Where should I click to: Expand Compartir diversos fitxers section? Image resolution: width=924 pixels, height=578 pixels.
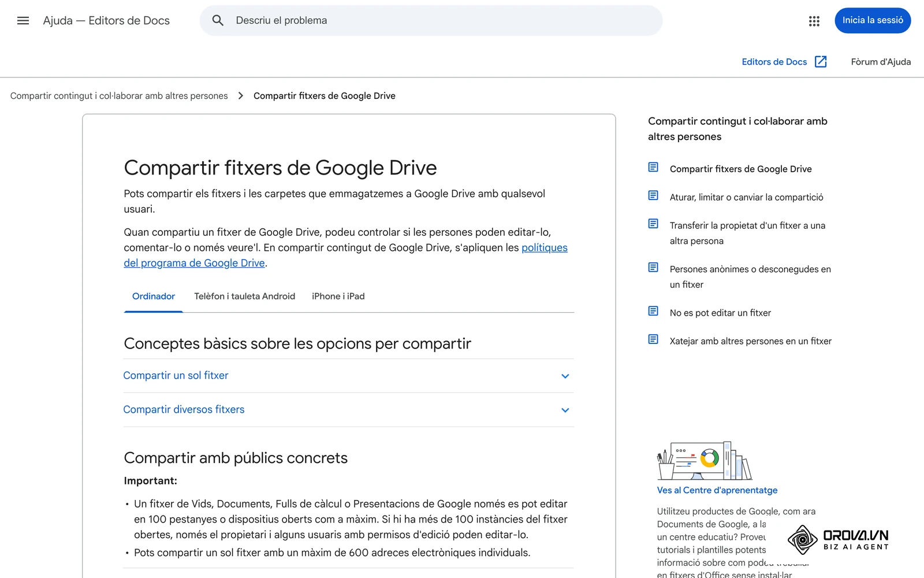pos(348,410)
